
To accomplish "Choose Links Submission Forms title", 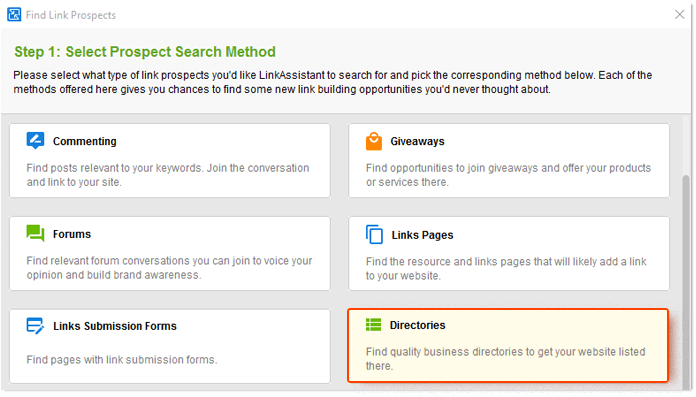I will point(115,326).
